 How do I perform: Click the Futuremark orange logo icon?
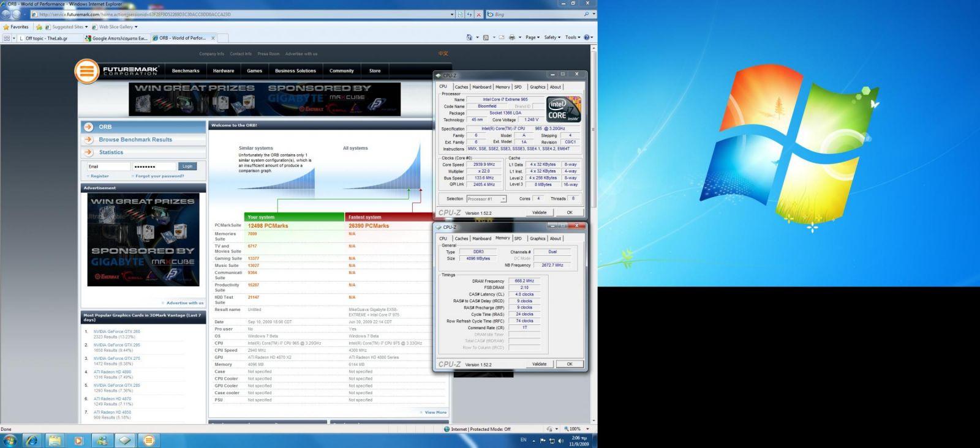[87, 71]
